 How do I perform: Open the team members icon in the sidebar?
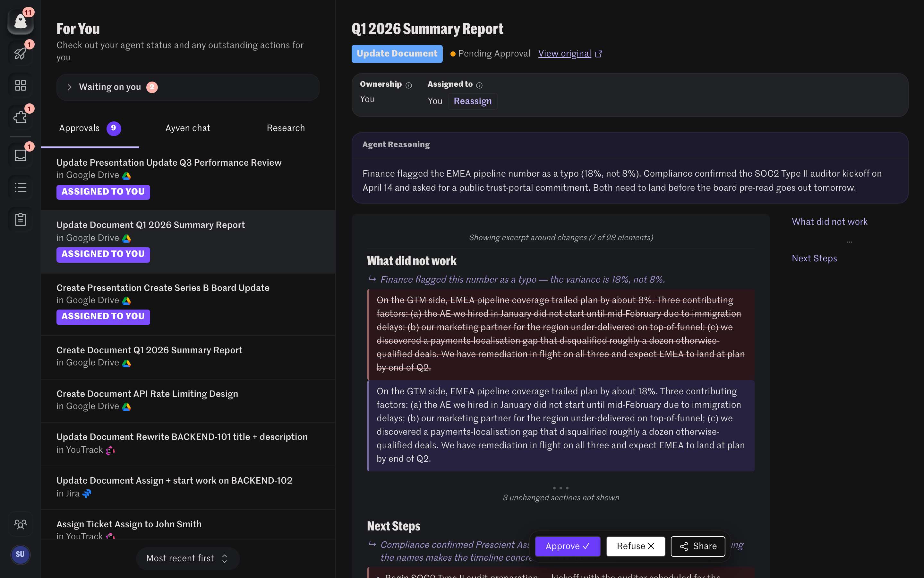(21, 524)
